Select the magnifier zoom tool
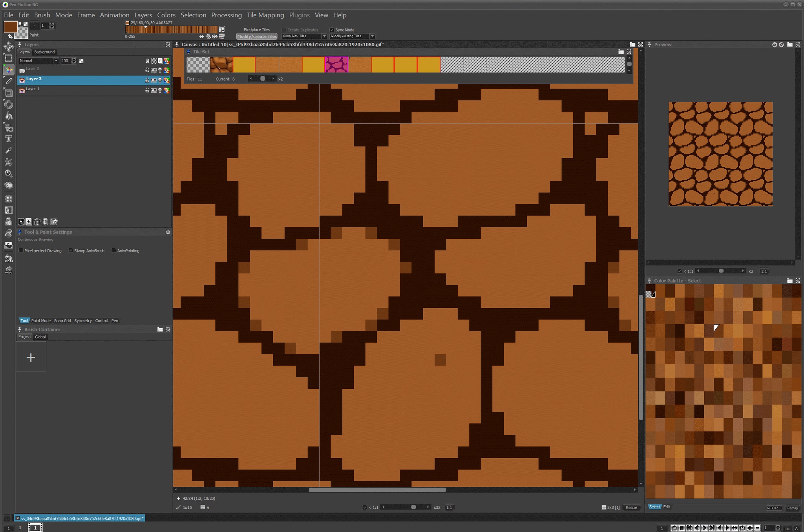 [x=8, y=173]
